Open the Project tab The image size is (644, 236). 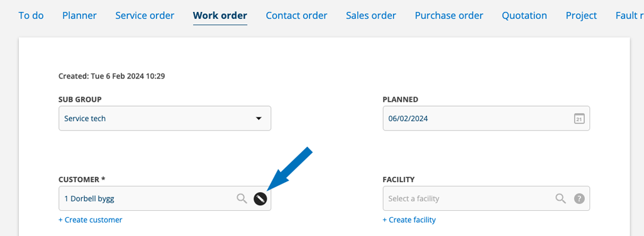(x=581, y=16)
